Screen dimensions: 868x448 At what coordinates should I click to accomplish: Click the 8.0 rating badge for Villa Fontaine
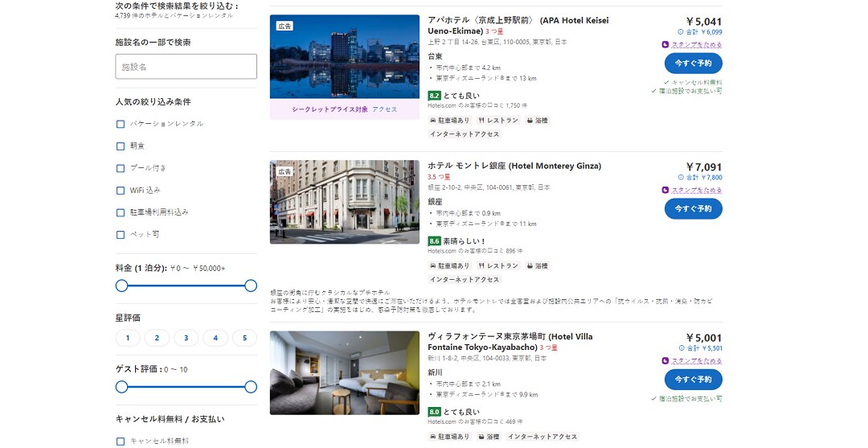434,412
